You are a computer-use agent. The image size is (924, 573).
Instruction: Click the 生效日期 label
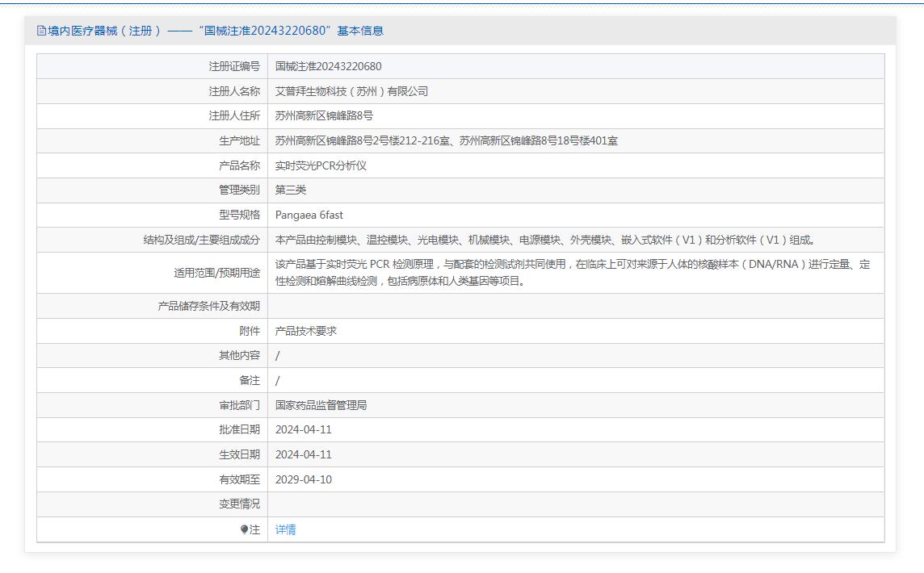tap(239, 454)
